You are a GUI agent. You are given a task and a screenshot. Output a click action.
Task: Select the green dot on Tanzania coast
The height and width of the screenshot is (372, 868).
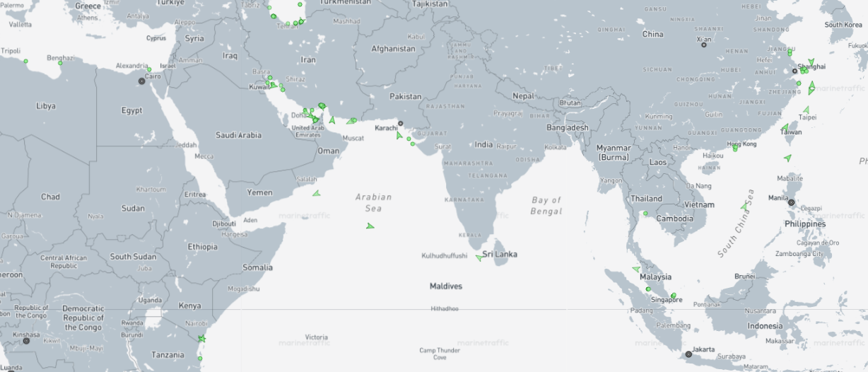200,359
